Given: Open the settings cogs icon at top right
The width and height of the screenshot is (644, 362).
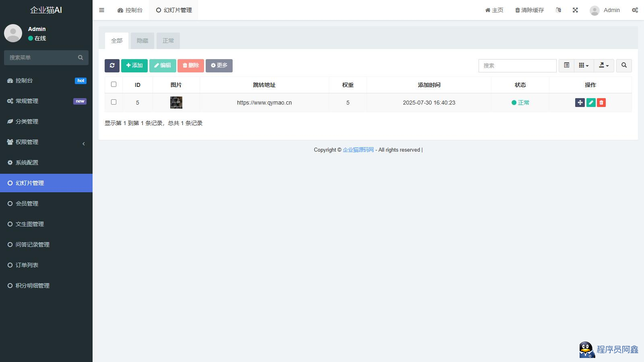Looking at the screenshot, I should (x=635, y=10).
